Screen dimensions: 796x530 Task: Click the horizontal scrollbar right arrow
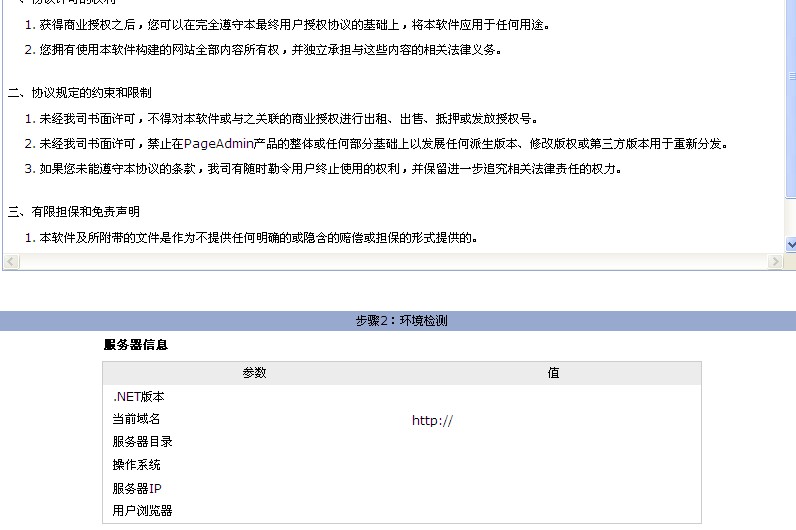pyautogui.click(x=775, y=261)
